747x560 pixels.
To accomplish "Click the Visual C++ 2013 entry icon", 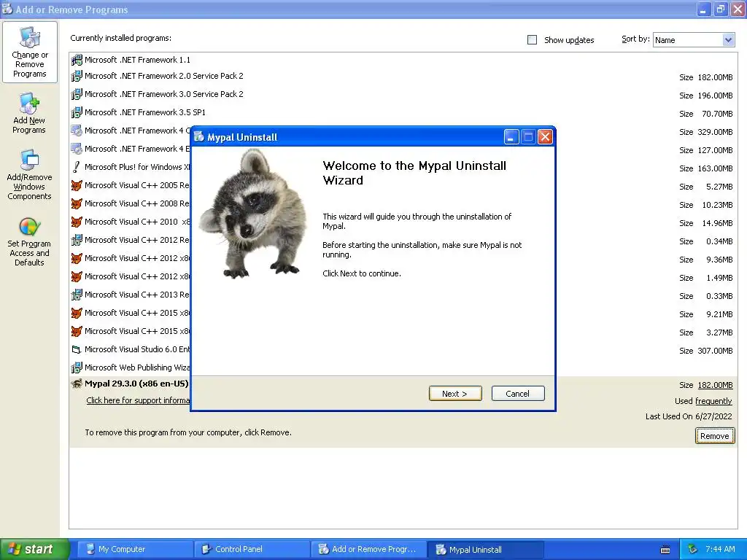I will tap(76, 295).
